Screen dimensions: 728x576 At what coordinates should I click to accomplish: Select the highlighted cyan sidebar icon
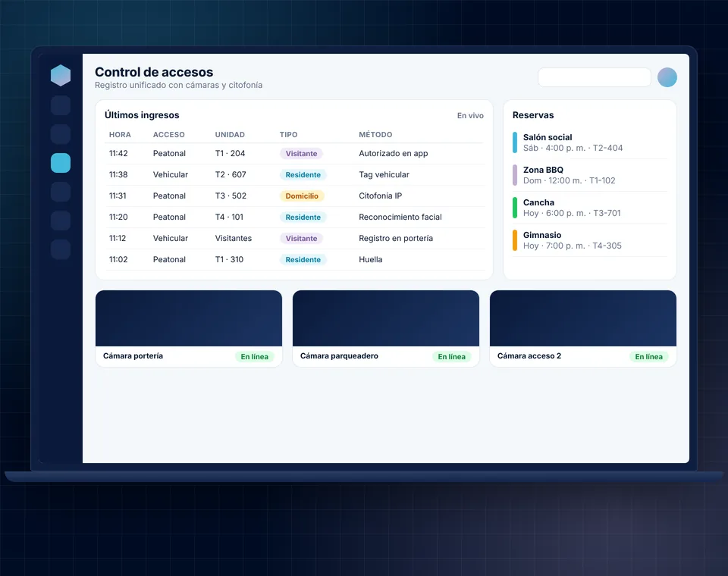pyautogui.click(x=61, y=163)
